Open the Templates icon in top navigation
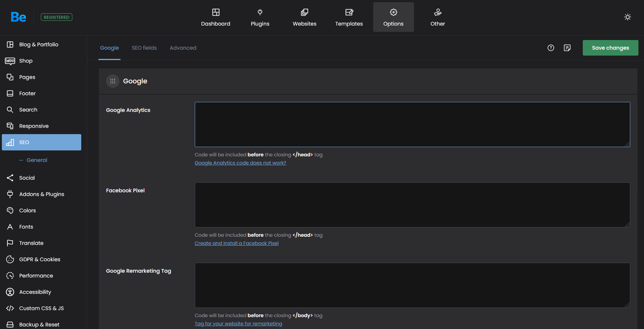 pyautogui.click(x=349, y=12)
